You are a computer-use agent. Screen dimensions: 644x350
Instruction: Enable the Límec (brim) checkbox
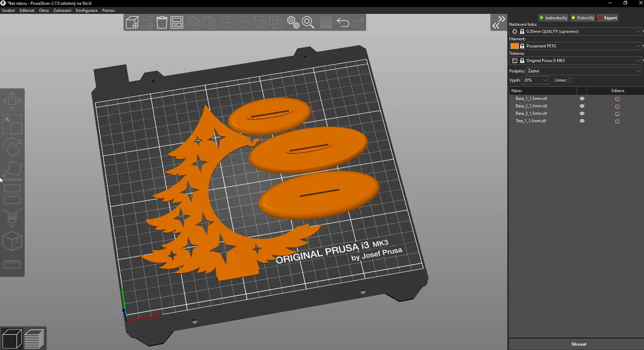point(570,80)
